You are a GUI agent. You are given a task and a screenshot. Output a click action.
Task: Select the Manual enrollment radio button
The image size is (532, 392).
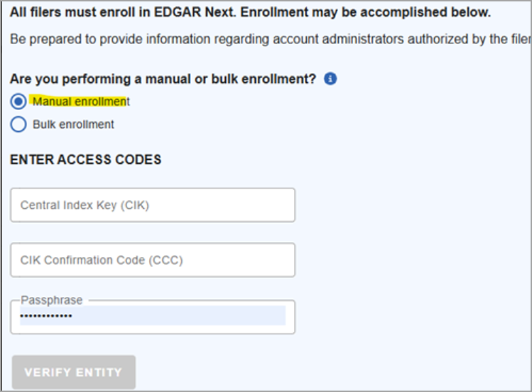18,102
